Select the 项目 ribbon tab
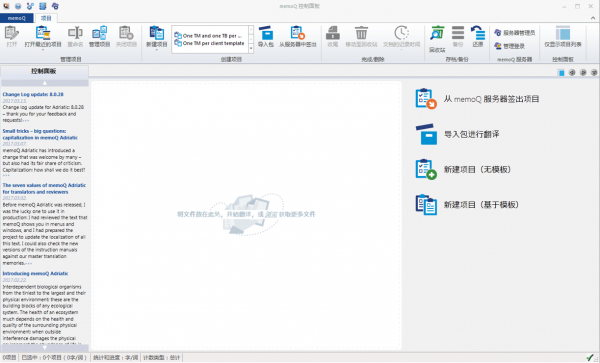 click(x=46, y=18)
